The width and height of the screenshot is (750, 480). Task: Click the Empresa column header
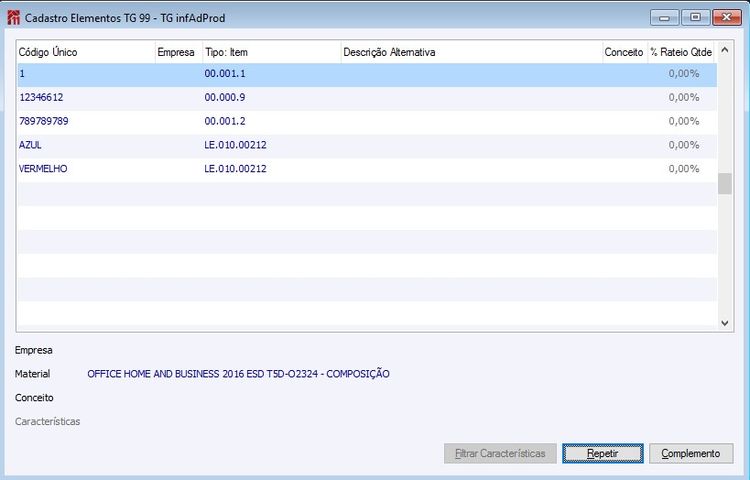point(179,52)
